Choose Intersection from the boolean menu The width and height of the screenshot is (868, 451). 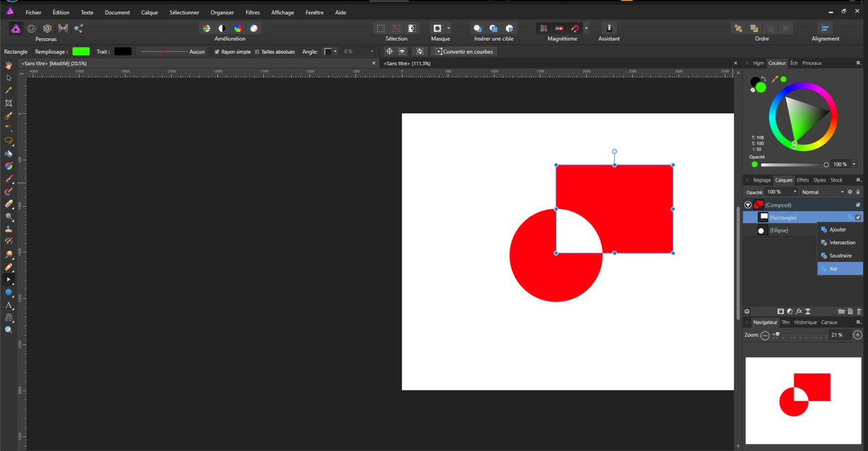(840, 243)
